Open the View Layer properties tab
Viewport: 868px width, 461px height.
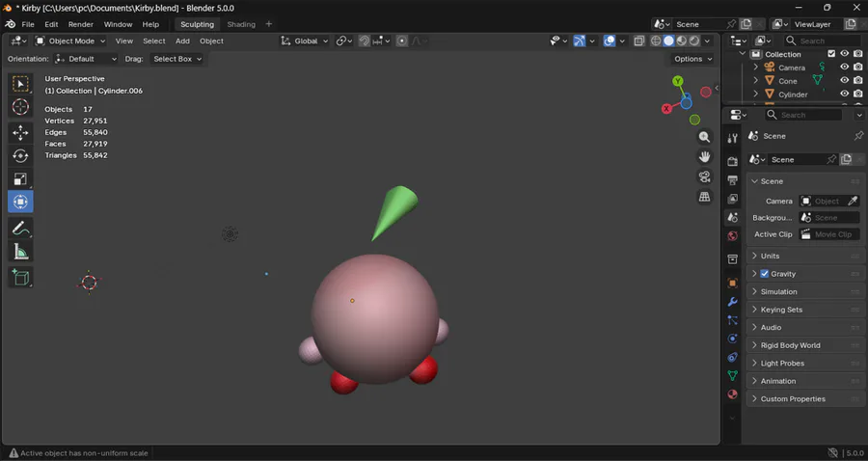[732, 199]
